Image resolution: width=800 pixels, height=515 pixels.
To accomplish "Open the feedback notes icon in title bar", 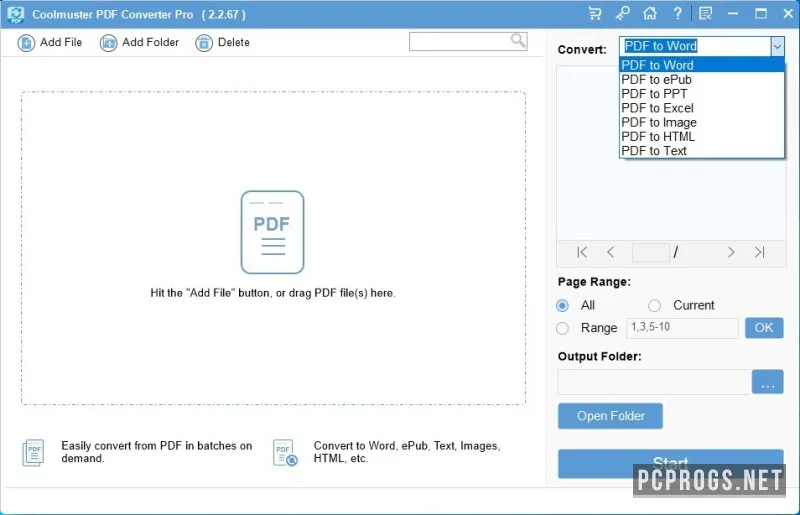I will [x=705, y=13].
